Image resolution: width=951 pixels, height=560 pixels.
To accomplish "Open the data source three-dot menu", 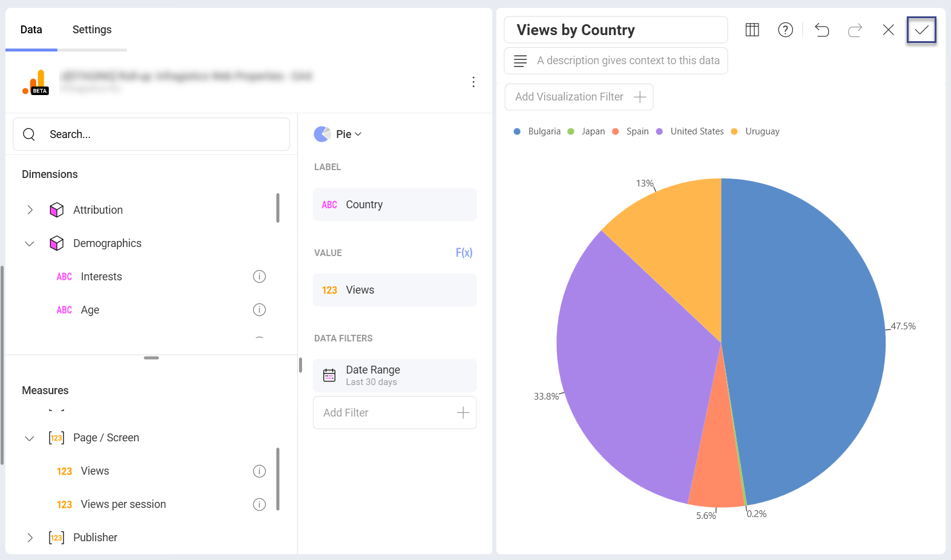I will 473,82.
